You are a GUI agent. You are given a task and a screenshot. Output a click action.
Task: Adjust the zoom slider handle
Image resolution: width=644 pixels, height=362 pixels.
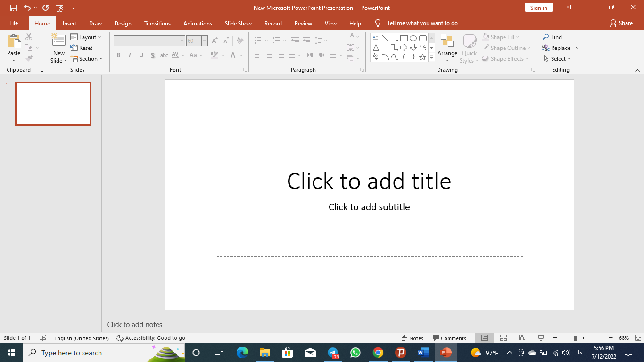point(575,338)
